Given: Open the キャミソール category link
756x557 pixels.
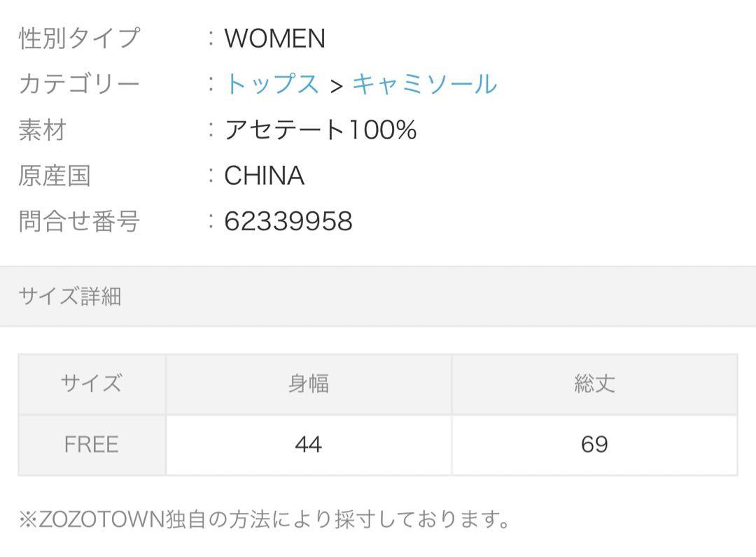Looking at the screenshot, I should 425,84.
